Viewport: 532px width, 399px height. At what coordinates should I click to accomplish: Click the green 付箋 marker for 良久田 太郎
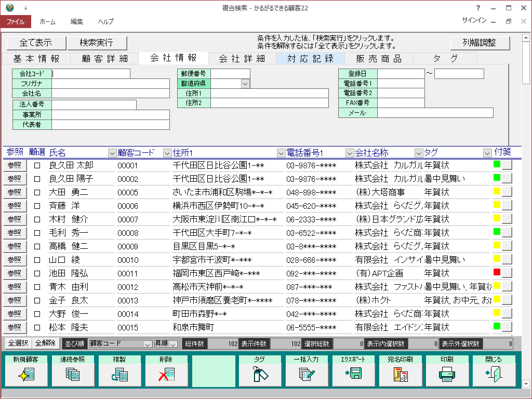pyautogui.click(x=497, y=164)
